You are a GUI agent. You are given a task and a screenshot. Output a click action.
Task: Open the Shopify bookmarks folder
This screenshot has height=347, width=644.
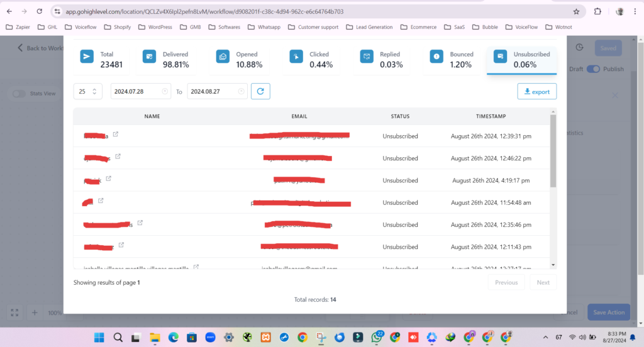(118, 27)
